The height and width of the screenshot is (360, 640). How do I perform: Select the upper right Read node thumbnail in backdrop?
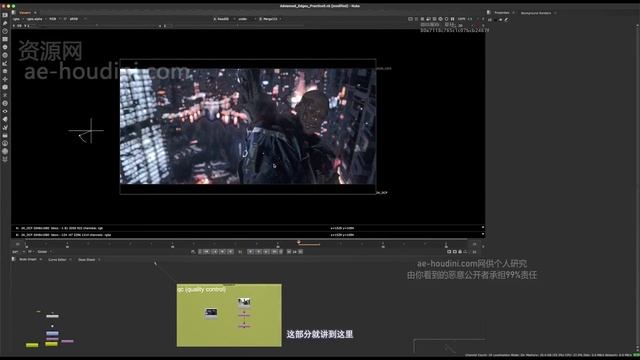click(x=244, y=302)
